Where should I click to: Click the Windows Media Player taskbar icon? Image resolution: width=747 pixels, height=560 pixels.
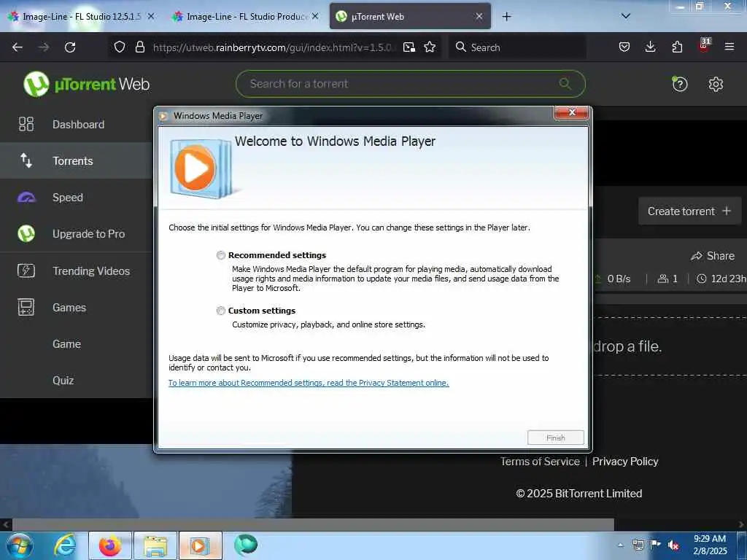(200, 545)
